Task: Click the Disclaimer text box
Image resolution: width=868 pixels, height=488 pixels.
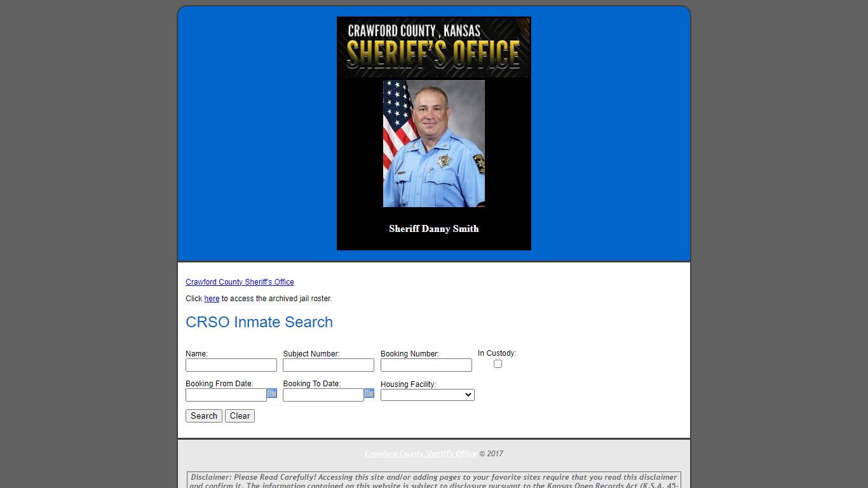Action: (434, 480)
